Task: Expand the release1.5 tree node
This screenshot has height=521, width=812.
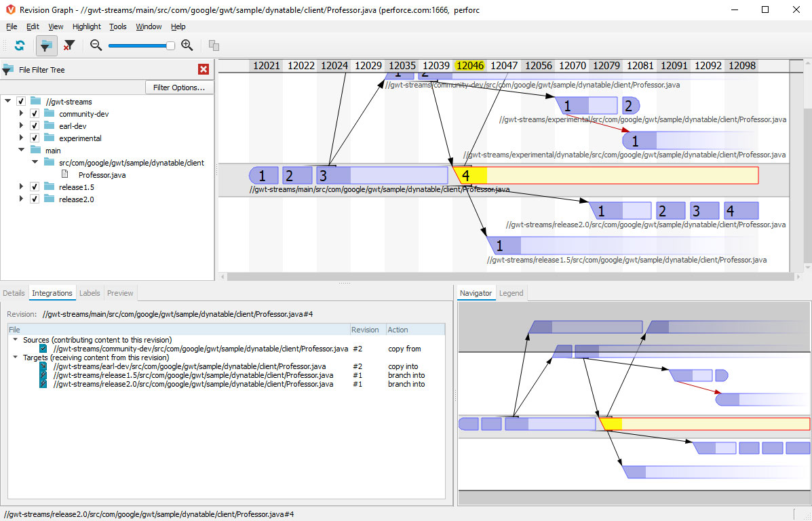Action: [21, 187]
